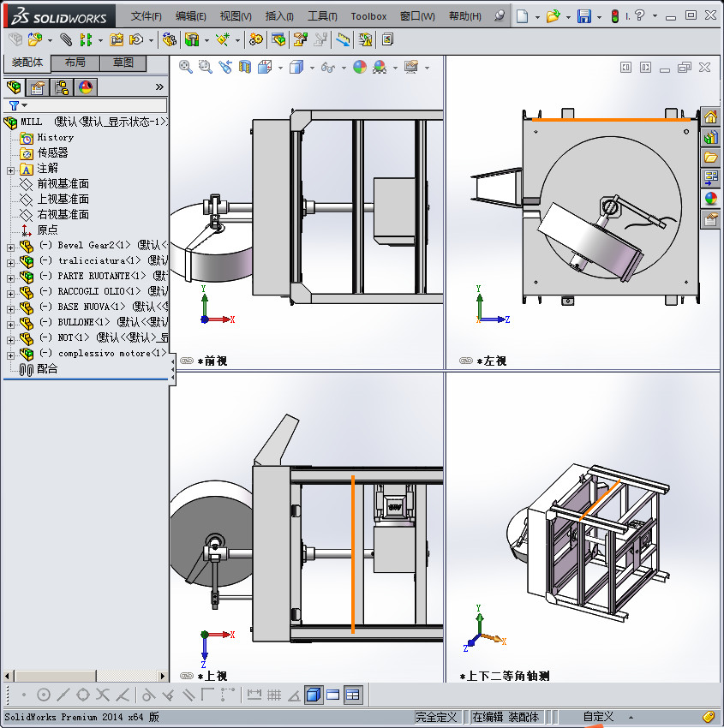Open the 编辑(E) menu
The image size is (724, 728).
(190, 16)
